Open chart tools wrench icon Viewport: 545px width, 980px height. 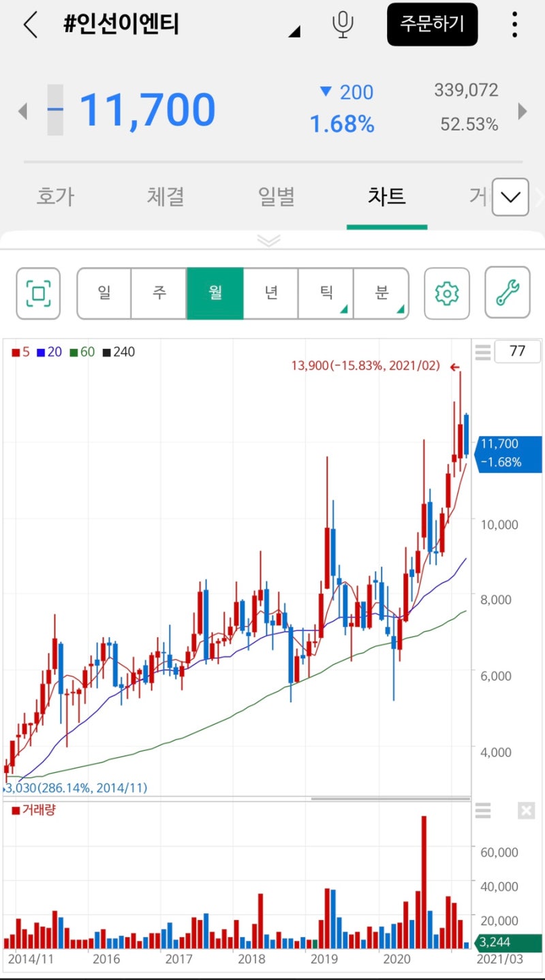508,293
